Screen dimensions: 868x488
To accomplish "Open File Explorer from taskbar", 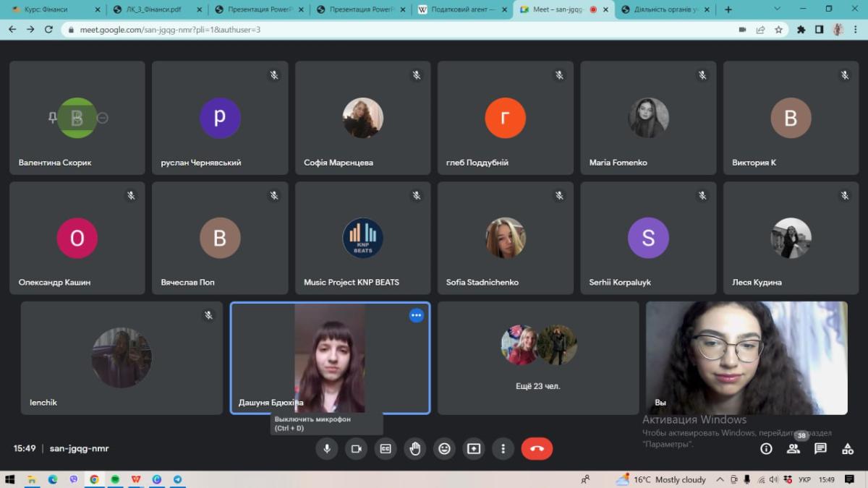I will (31, 479).
